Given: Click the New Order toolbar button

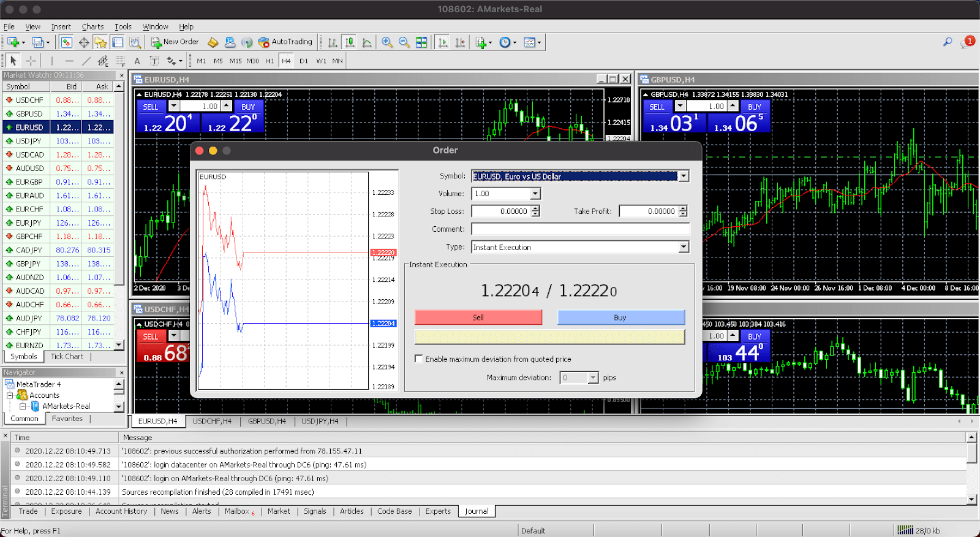Looking at the screenshot, I should coord(175,42).
